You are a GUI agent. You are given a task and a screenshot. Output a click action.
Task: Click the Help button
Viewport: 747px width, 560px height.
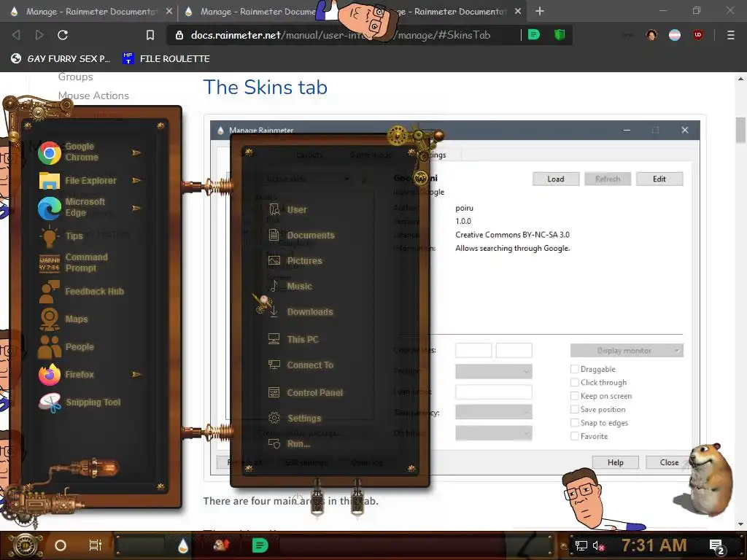pos(615,462)
